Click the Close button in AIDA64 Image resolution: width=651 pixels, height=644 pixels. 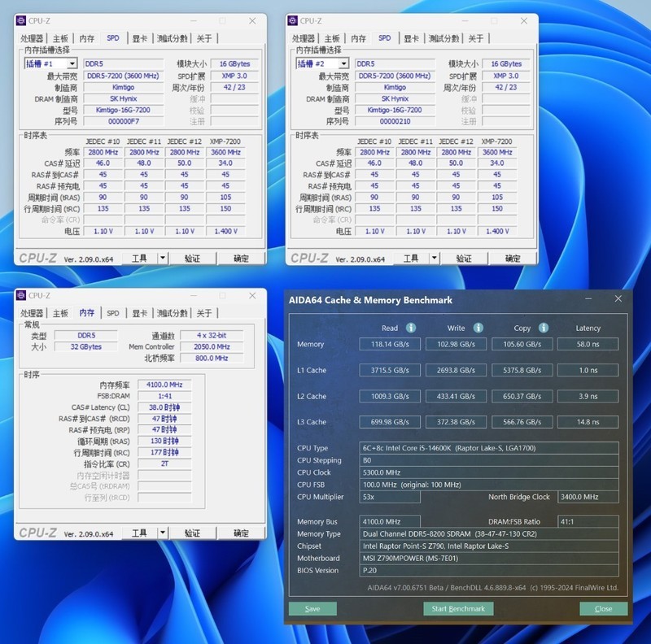coord(604,608)
